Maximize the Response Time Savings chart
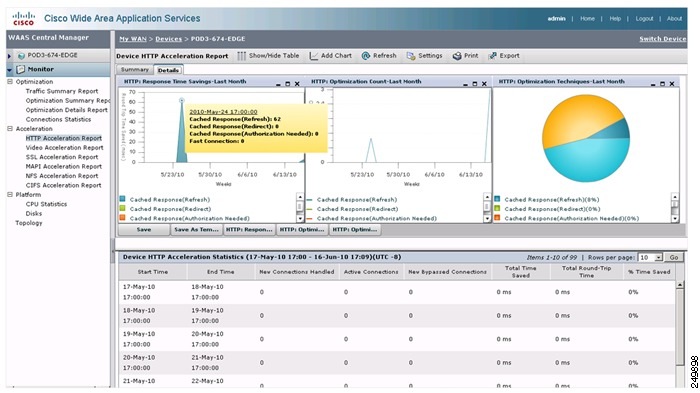The width and height of the screenshot is (700, 393). pyautogui.click(x=288, y=84)
